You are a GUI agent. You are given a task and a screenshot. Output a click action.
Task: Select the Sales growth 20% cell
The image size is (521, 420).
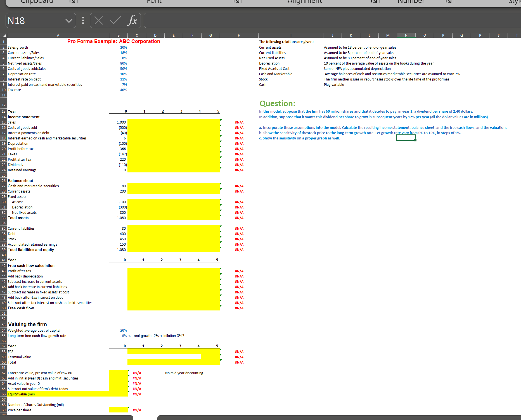coord(119,48)
